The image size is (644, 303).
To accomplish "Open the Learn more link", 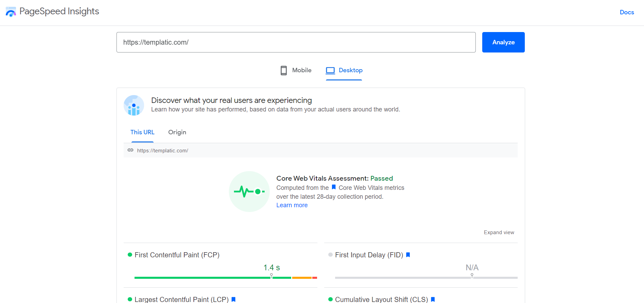I will (x=292, y=205).
